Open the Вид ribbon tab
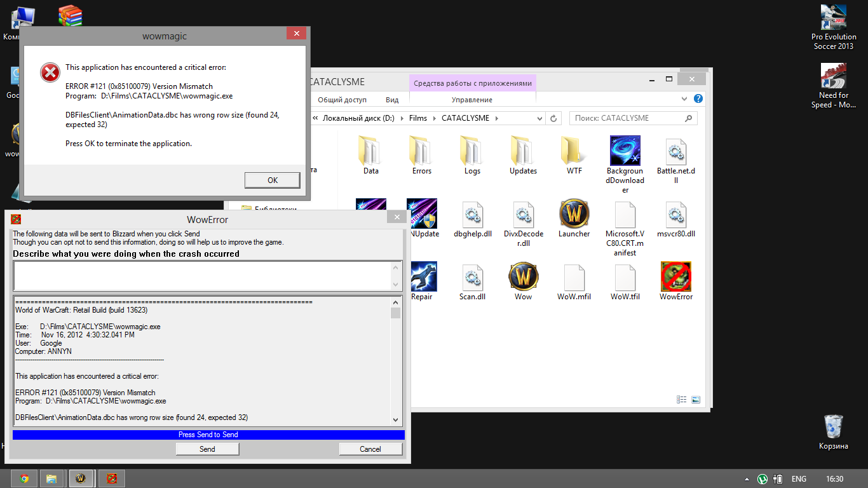The width and height of the screenshot is (868, 488). point(392,100)
